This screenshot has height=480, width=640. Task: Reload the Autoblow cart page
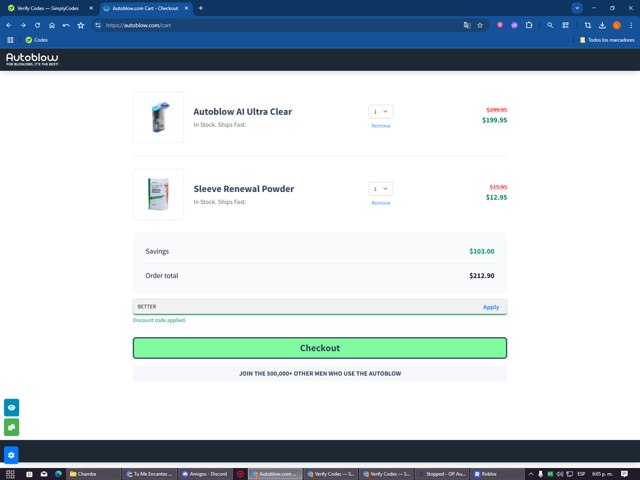(38, 25)
